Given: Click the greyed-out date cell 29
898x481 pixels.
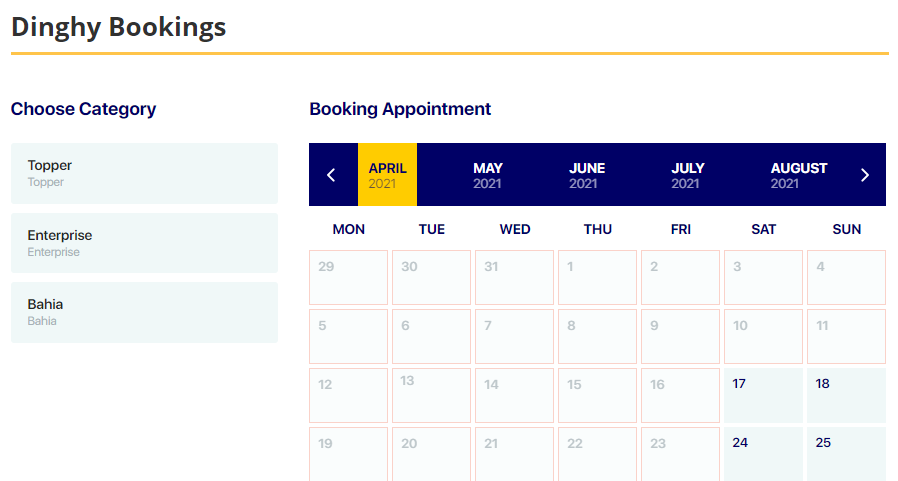Looking at the screenshot, I should (348, 277).
